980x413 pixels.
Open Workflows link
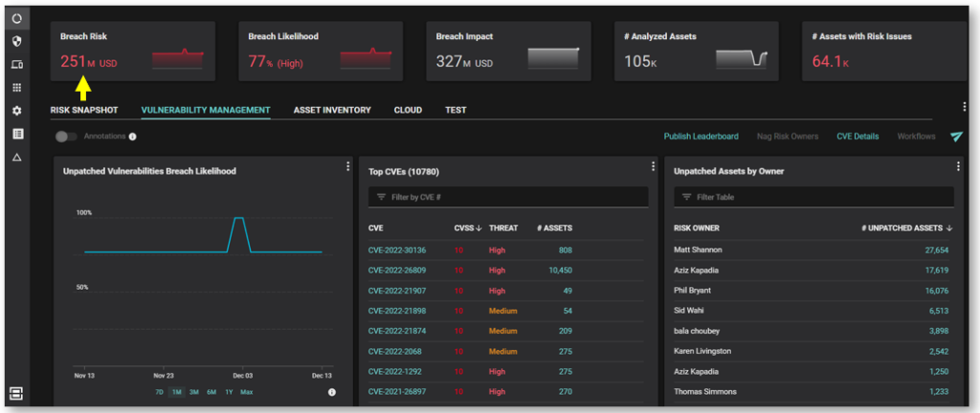pyautogui.click(x=916, y=136)
